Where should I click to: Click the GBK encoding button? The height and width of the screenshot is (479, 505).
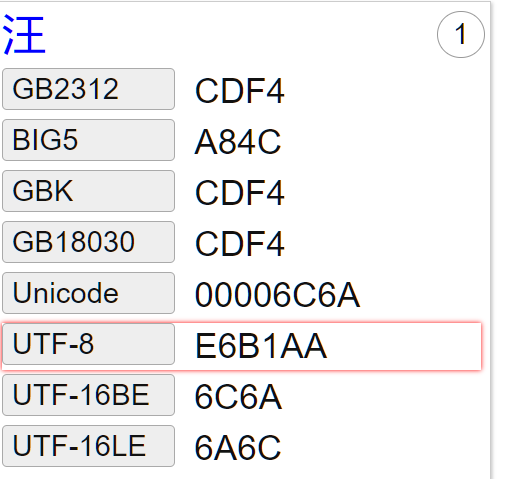[88, 191]
